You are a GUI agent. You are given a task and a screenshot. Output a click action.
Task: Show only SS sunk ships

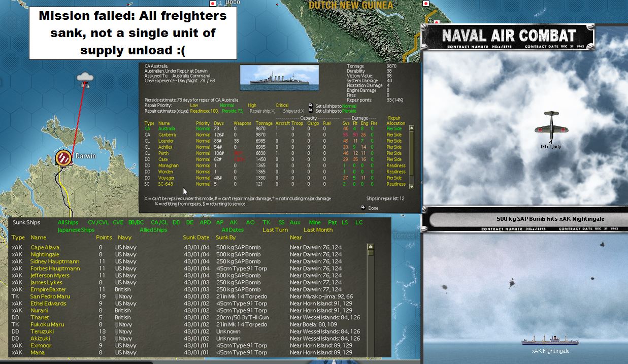click(x=281, y=223)
